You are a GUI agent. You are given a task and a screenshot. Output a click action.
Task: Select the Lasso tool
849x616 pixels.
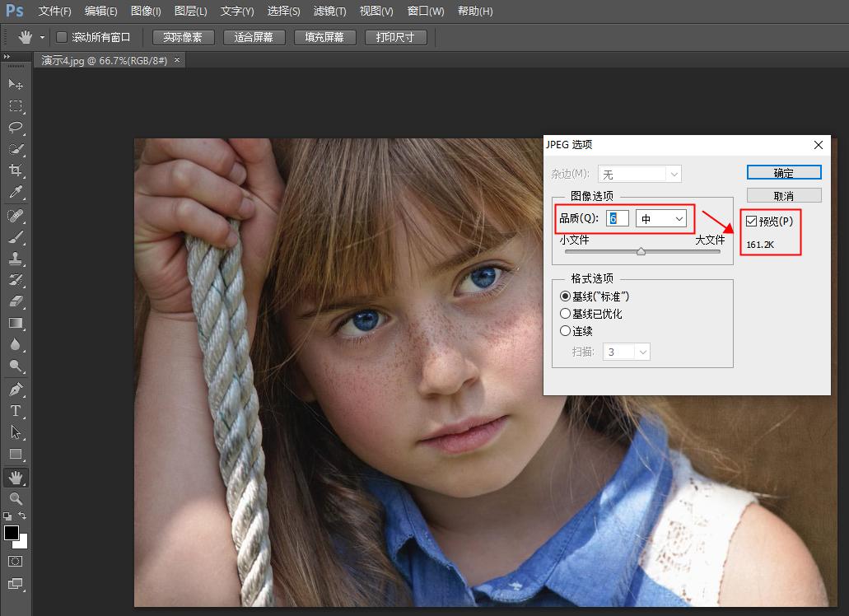click(x=15, y=128)
